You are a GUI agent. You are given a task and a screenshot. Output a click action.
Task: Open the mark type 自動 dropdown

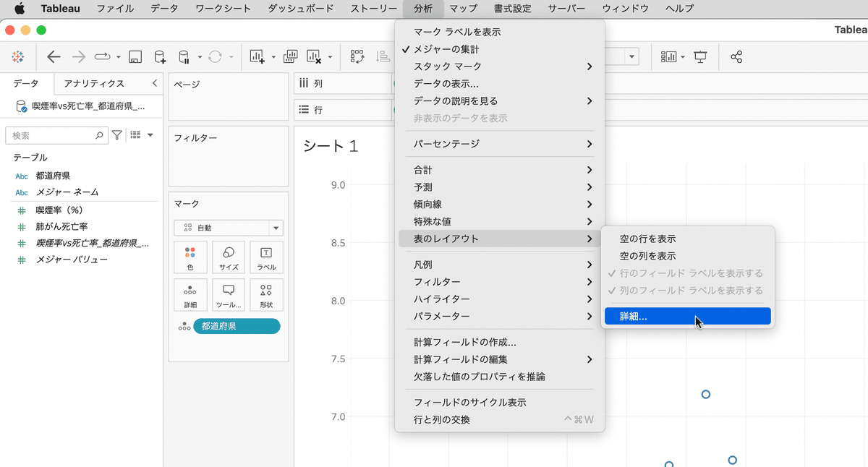(x=229, y=228)
